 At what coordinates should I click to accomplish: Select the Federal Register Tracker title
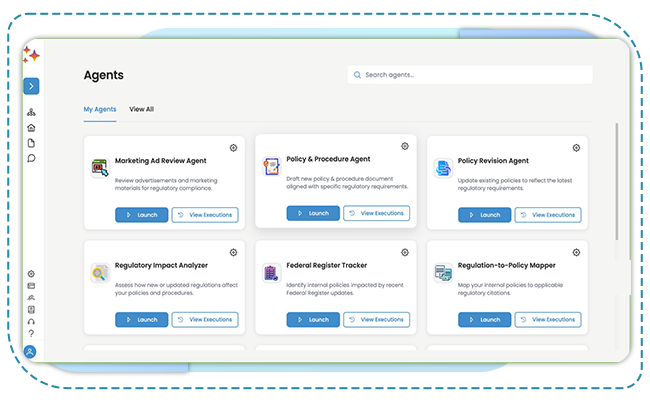[327, 265]
